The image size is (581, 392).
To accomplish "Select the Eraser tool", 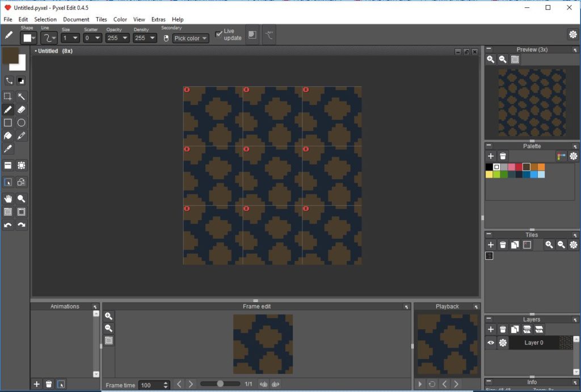I will [21, 109].
